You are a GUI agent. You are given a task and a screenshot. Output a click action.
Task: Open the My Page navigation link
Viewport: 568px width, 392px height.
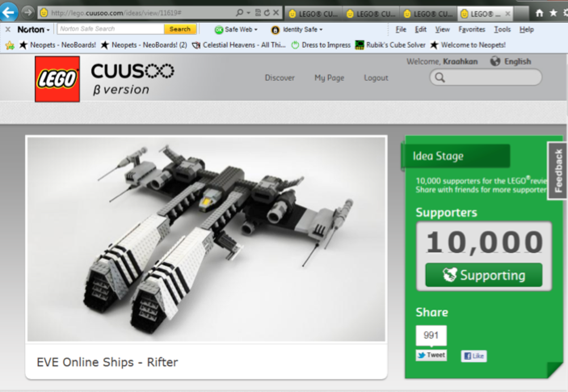[x=329, y=78]
